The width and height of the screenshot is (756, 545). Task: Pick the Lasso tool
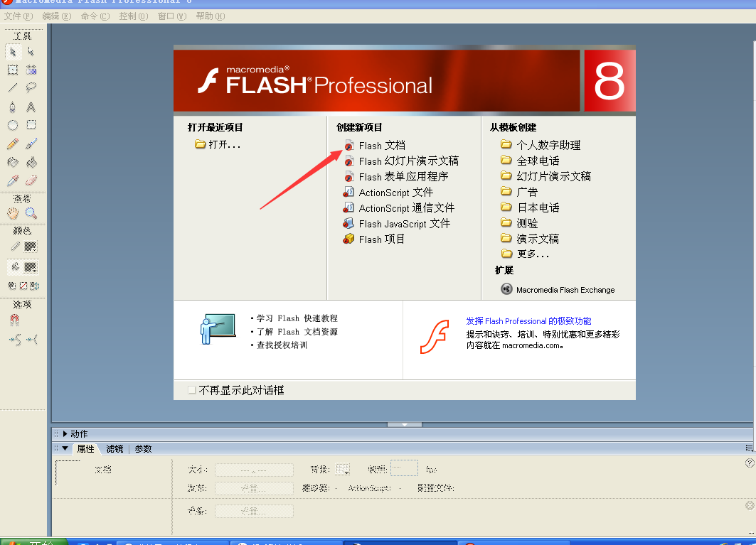(31, 88)
